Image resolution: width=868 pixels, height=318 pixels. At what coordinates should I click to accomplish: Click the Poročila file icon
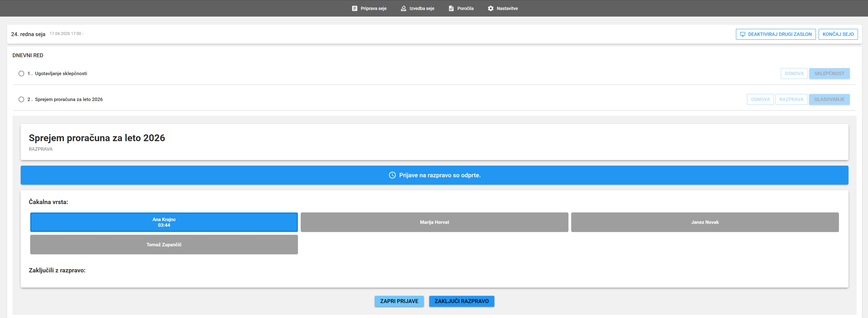click(x=451, y=8)
